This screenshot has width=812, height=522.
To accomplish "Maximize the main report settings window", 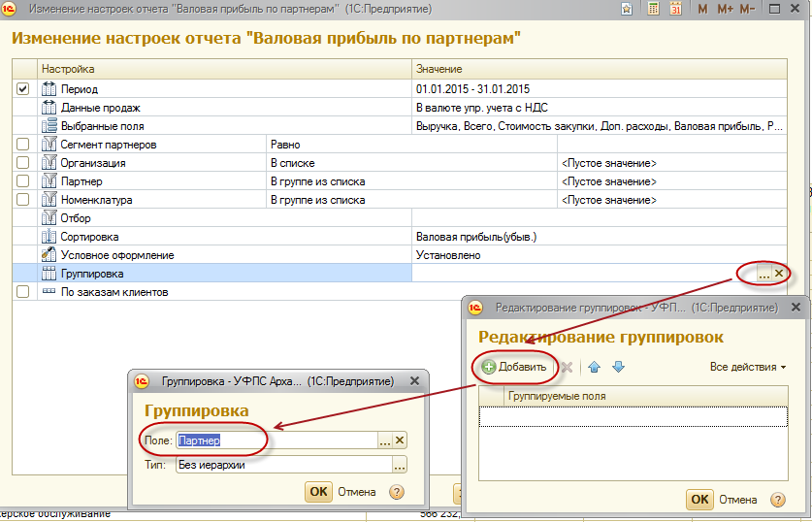I will pos(775,9).
